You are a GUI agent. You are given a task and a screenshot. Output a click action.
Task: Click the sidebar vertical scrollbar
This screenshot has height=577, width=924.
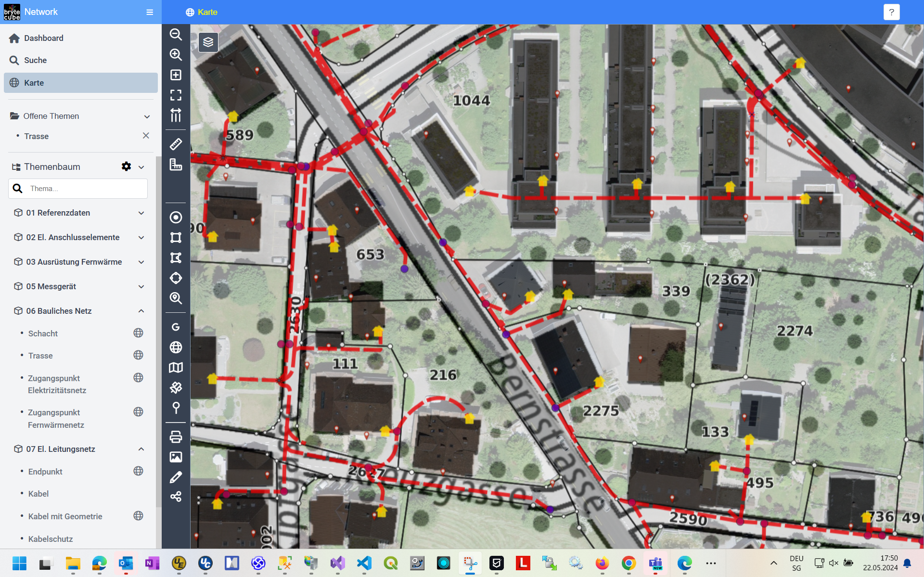click(x=158, y=332)
